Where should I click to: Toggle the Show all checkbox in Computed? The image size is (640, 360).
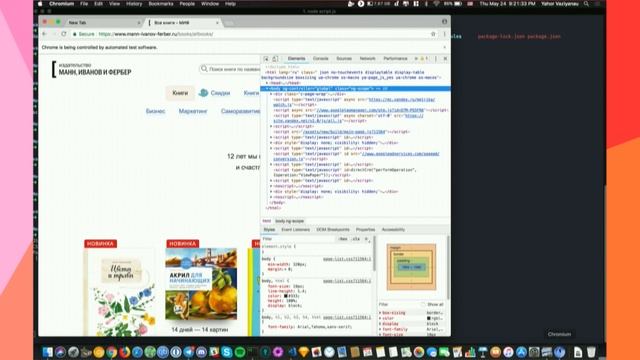tap(423, 304)
